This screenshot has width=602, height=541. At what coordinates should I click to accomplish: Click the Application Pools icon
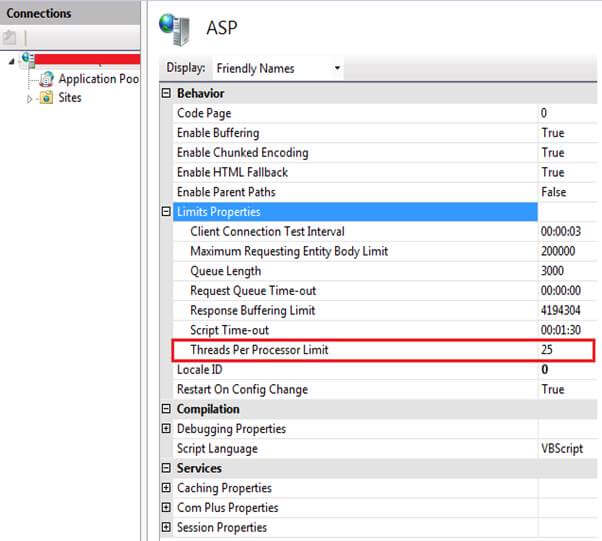point(46,79)
